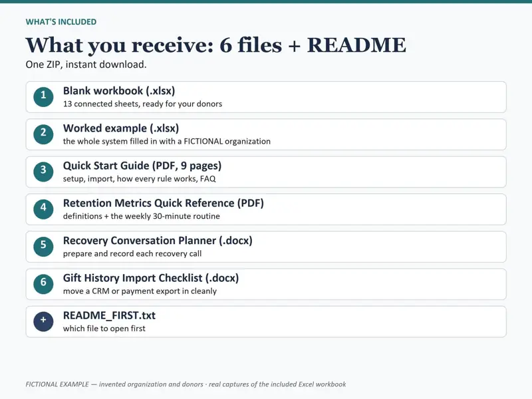
Task: Click "Quick Start Guide (PDF, 9 pages)"
Action: tap(142, 166)
